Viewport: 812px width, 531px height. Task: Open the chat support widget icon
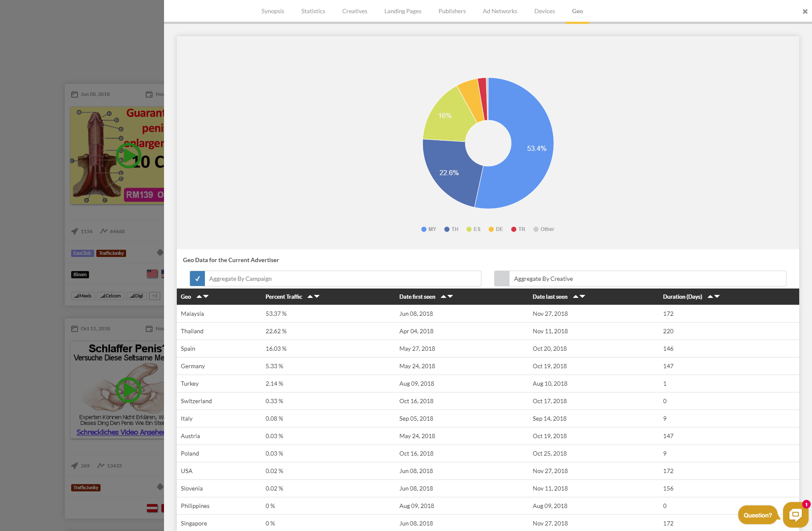pos(795,514)
